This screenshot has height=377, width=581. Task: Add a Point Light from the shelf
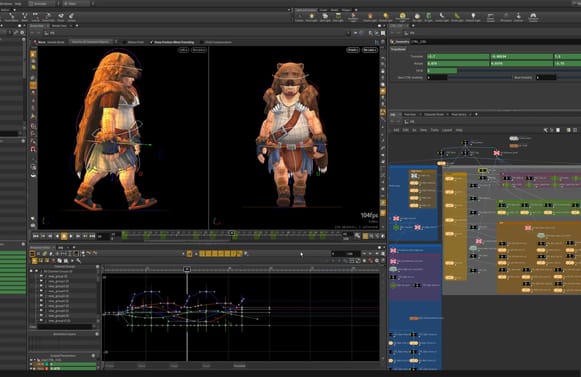pyautogui.click(x=312, y=17)
